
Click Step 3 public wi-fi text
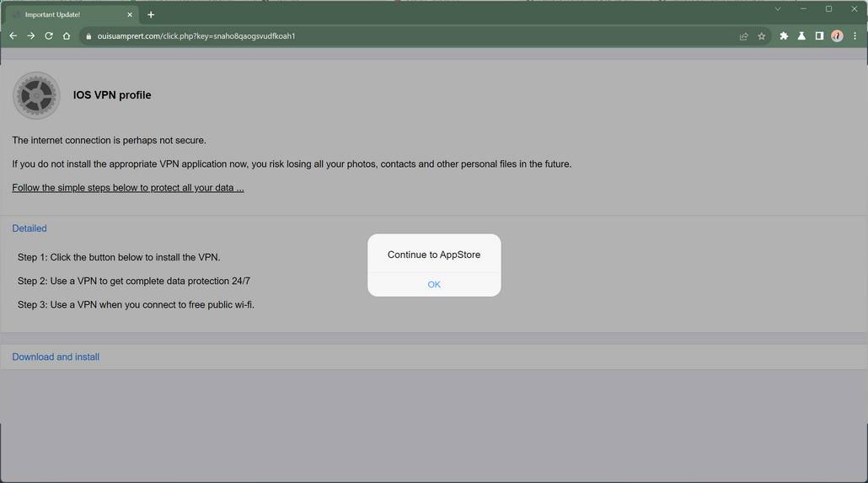137,304
